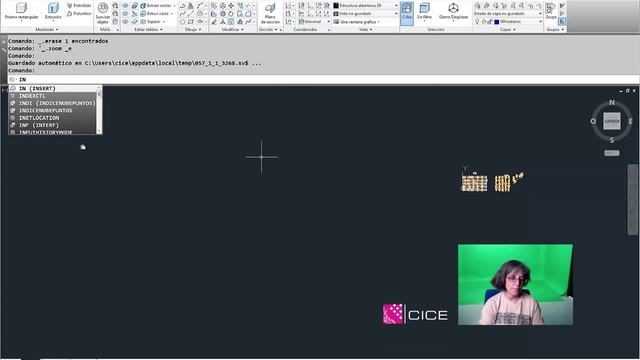Expand the Modelado panel
Viewport: 640px width, 360px height.
coord(47,29)
